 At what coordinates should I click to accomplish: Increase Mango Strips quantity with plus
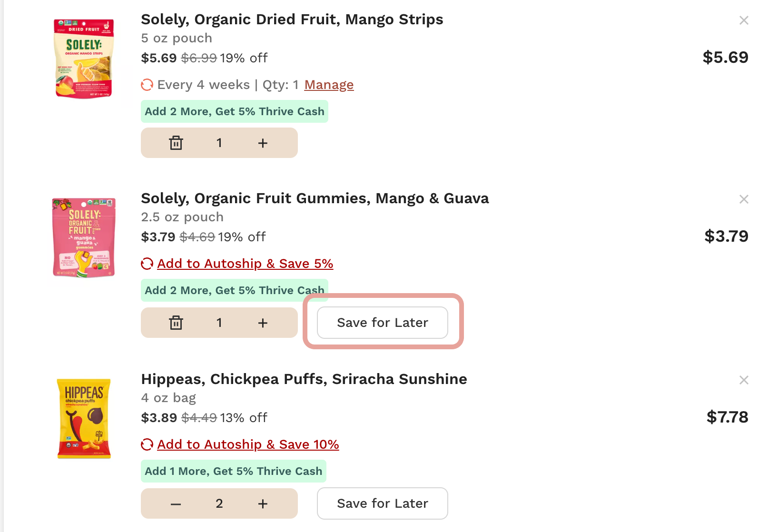point(263,143)
